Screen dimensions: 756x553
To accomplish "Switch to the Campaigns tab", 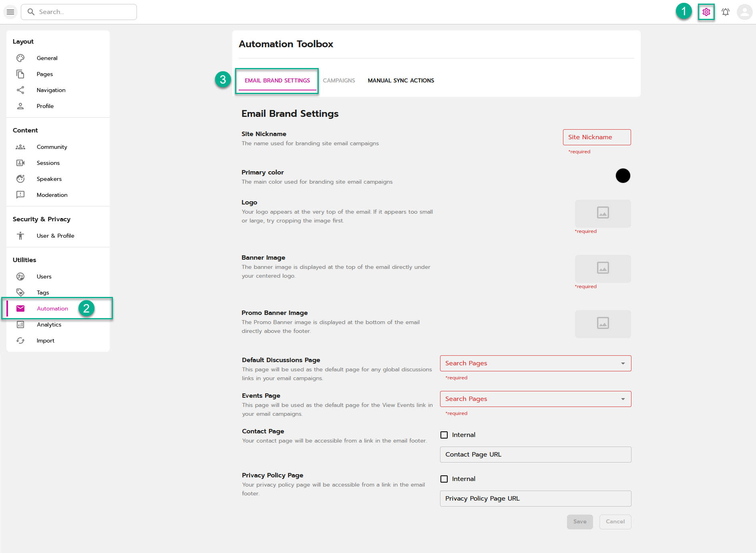I will [x=339, y=80].
